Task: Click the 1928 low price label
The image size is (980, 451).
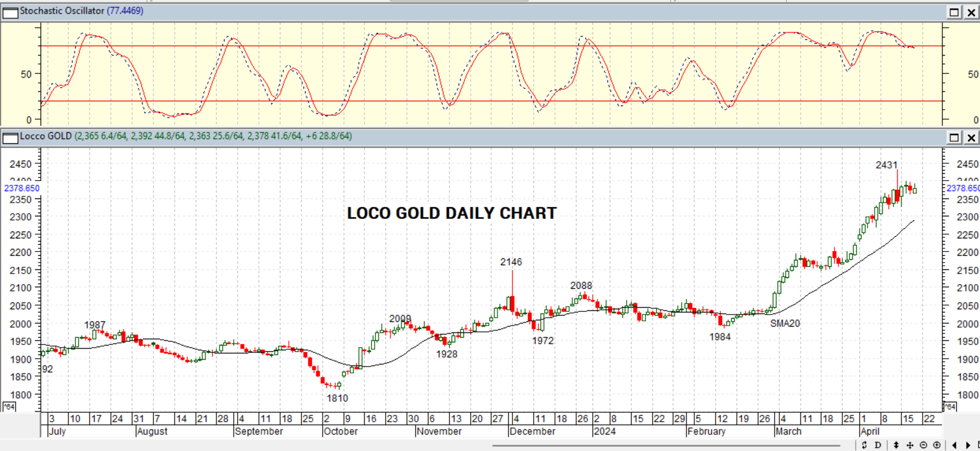Action: tap(447, 354)
